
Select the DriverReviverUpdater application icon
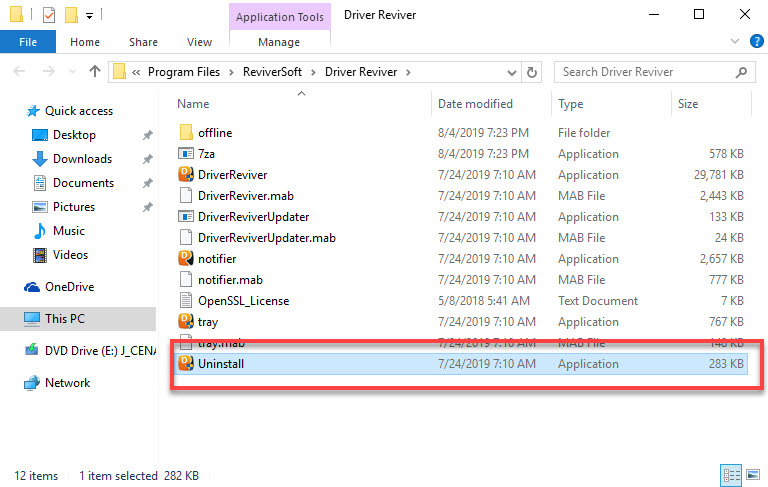pyautogui.click(x=186, y=217)
